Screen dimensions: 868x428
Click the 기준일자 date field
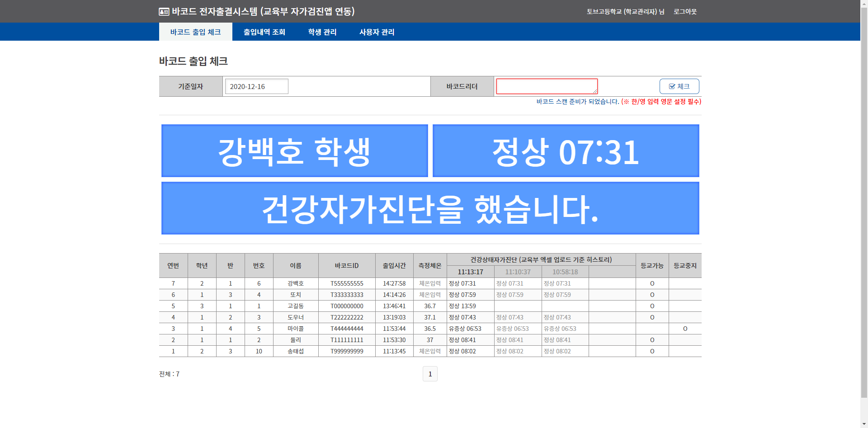point(256,86)
